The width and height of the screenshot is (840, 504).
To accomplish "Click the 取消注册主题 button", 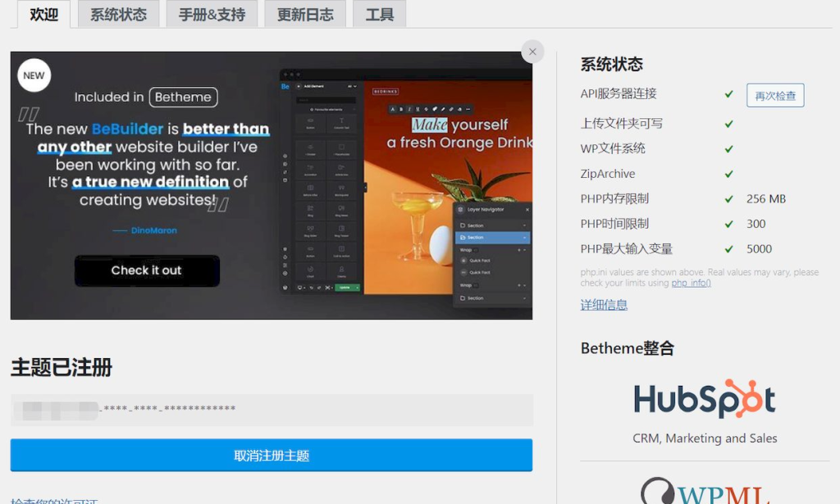I will tap(272, 456).
